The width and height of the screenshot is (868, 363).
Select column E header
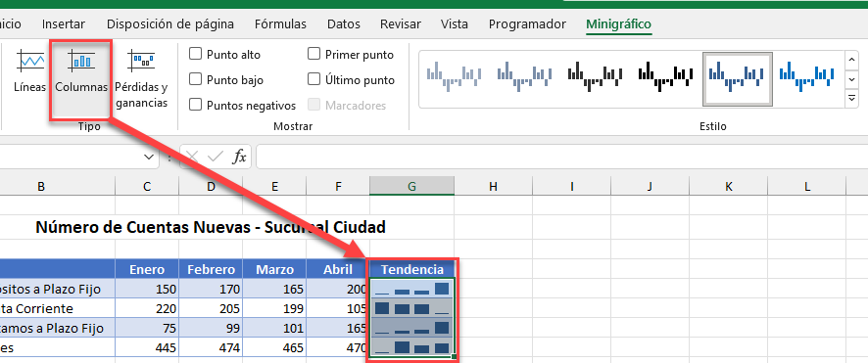(x=274, y=187)
